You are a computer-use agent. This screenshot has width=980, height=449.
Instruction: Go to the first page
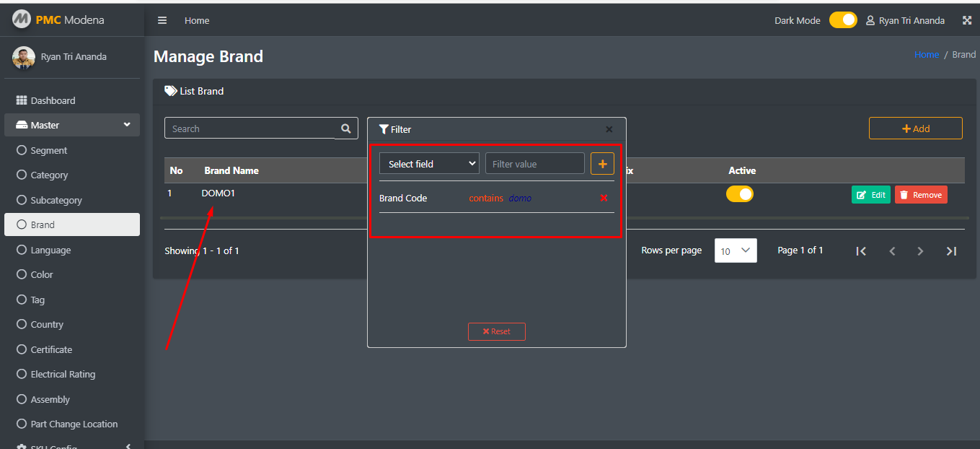pos(860,250)
